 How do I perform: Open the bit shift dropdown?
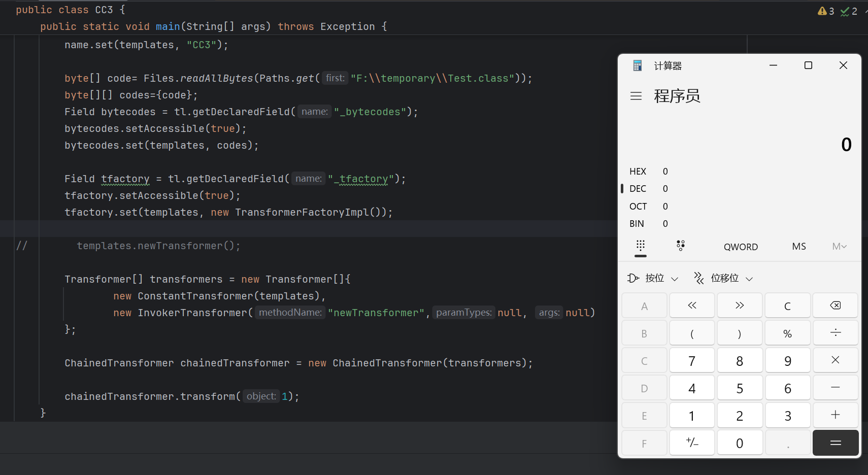(x=723, y=278)
